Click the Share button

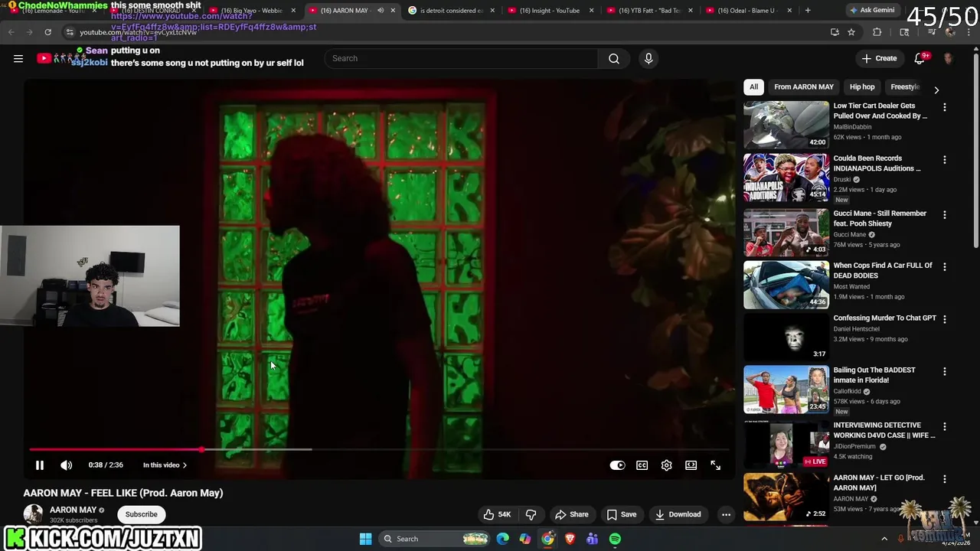point(571,514)
